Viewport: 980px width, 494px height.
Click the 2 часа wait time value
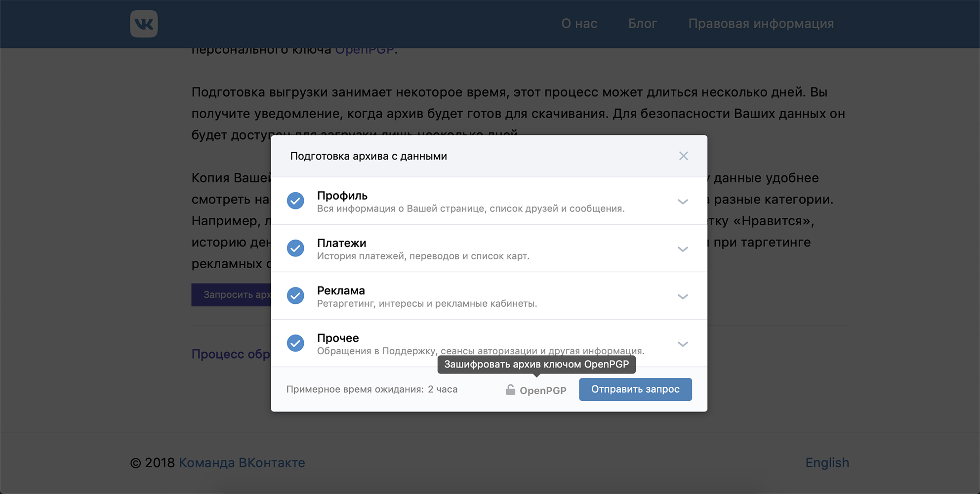(x=443, y=389)
